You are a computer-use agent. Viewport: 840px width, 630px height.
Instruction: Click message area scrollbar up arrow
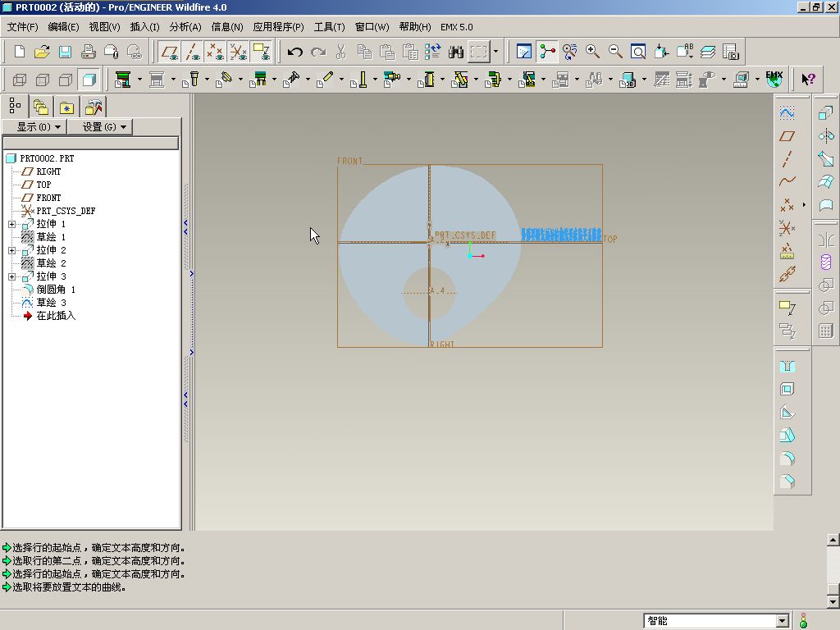click(833, 540)
